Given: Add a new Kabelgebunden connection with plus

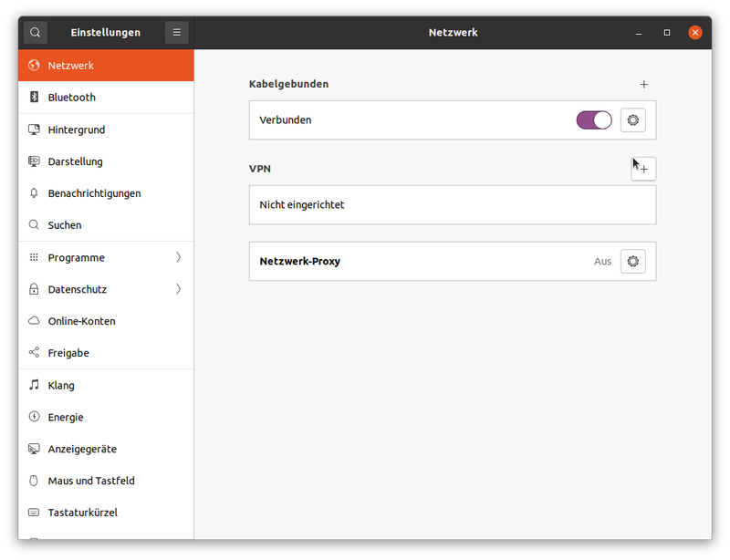Looking at the screenshot, I should (643, 84).
